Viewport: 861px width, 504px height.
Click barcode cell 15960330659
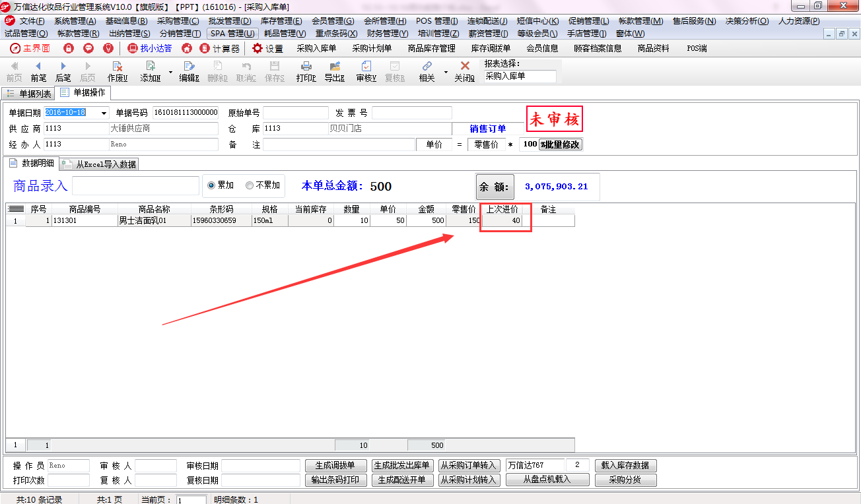(221, 221)
